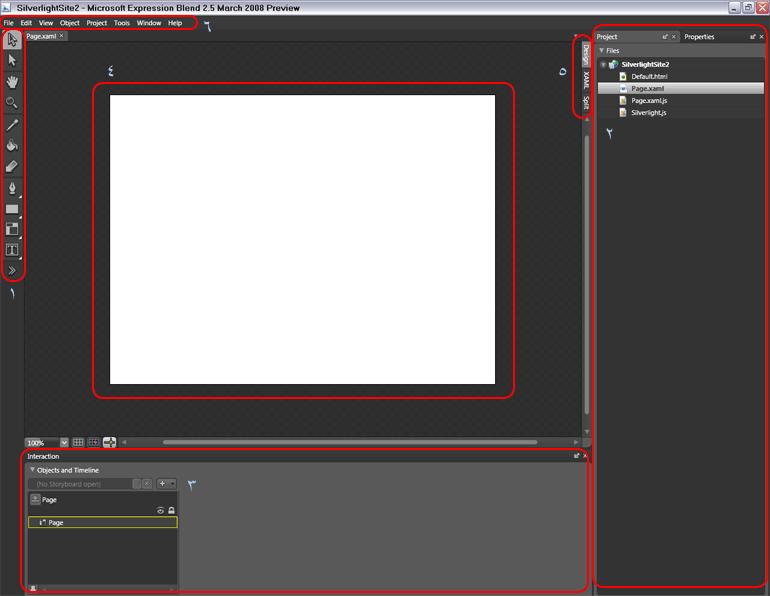Open the storyboard options dropdown arrow
The height and width of the screenshot is (596, 770).
coord(172,484)
